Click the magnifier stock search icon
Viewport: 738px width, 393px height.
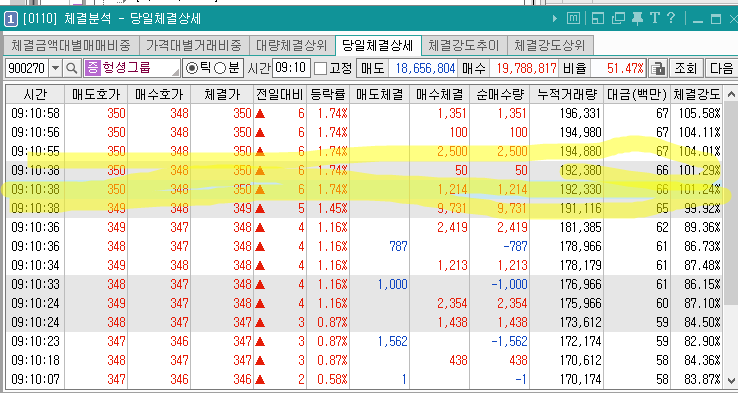71,69
